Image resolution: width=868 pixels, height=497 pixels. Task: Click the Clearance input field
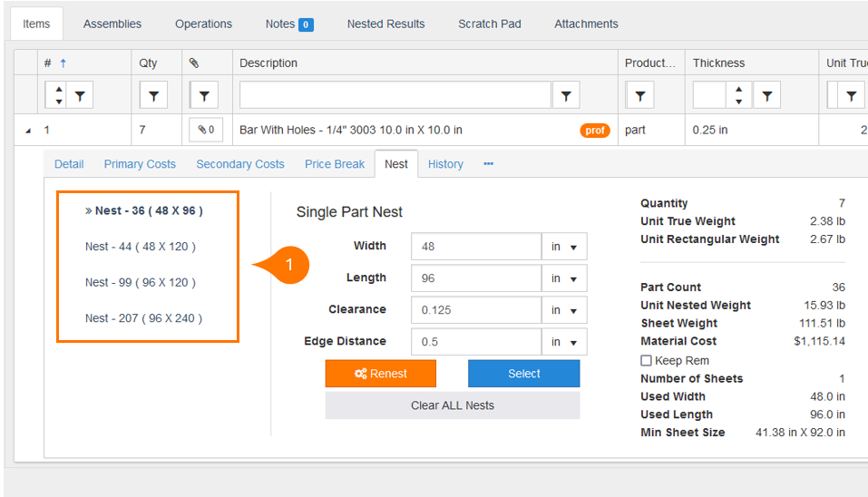tap(475, 310)
